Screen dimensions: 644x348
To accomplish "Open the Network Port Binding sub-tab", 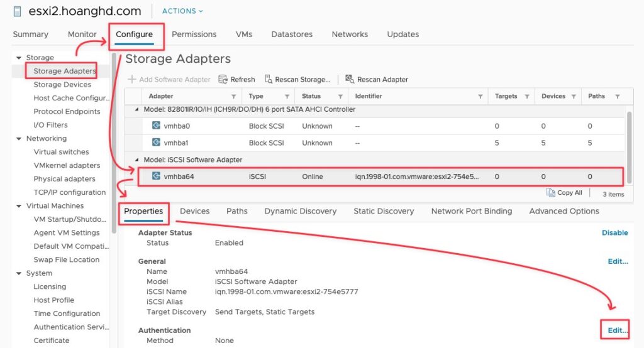I will (x=472, y=211).
